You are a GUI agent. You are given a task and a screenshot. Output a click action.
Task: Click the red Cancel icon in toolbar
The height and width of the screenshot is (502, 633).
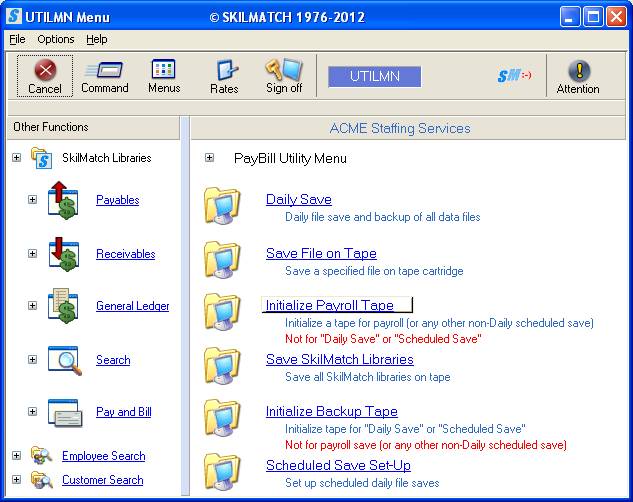(x=45, y=70)
